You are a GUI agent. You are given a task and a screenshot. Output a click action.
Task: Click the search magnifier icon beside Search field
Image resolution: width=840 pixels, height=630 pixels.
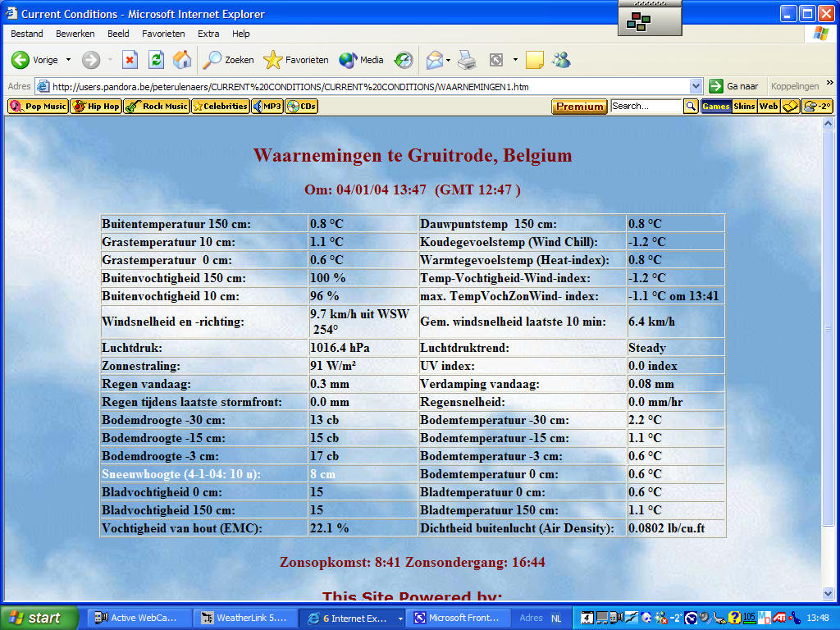coord(691,107)
